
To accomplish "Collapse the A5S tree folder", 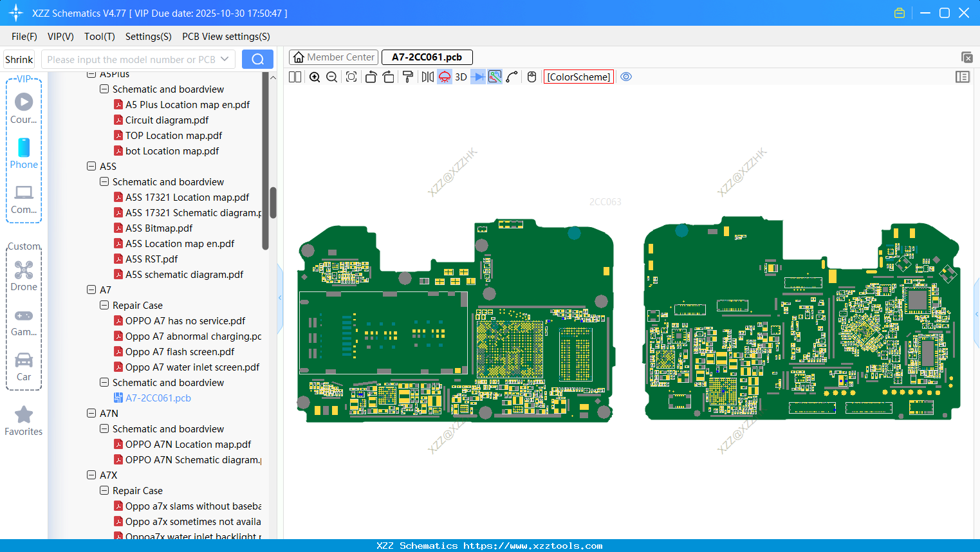I will click(91, 167).
